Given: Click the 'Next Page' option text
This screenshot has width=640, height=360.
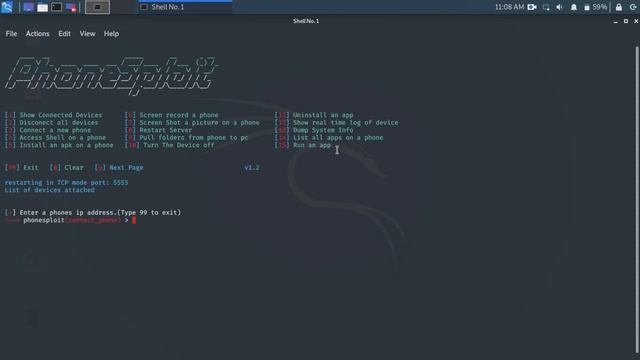Looking at the screenshot, I should (x=126, y=168).
